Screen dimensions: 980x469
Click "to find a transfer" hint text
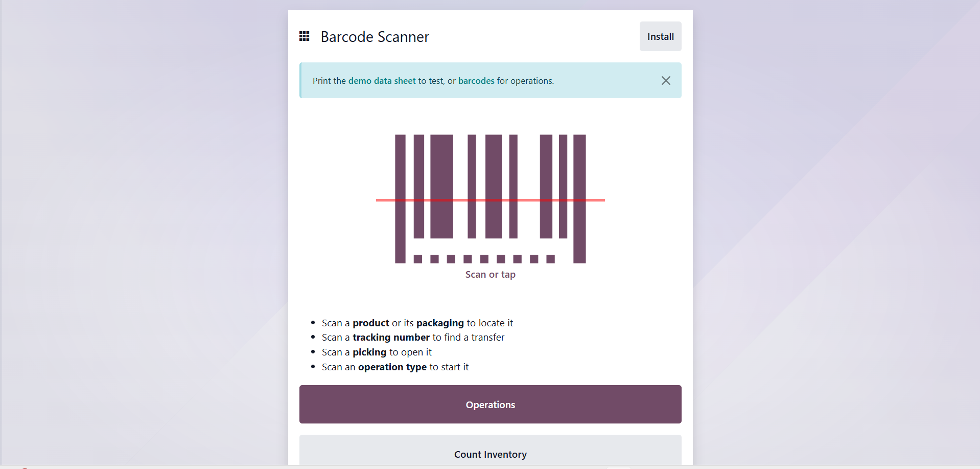pyautogui.click(x=468, y=338)
